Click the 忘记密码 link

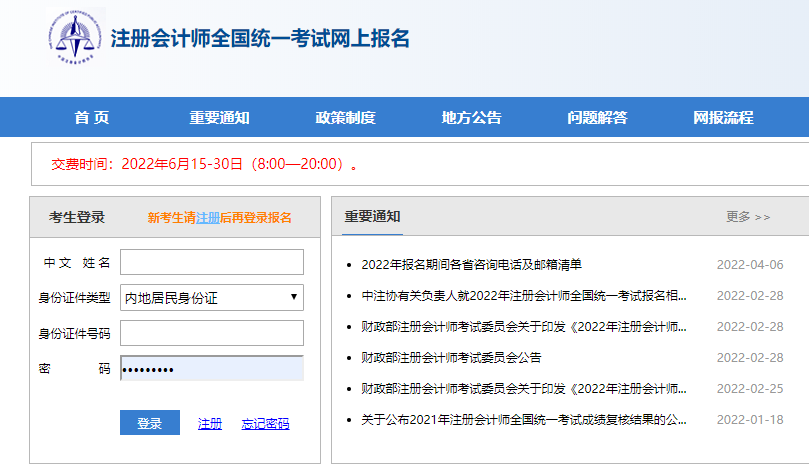(265, 424)
